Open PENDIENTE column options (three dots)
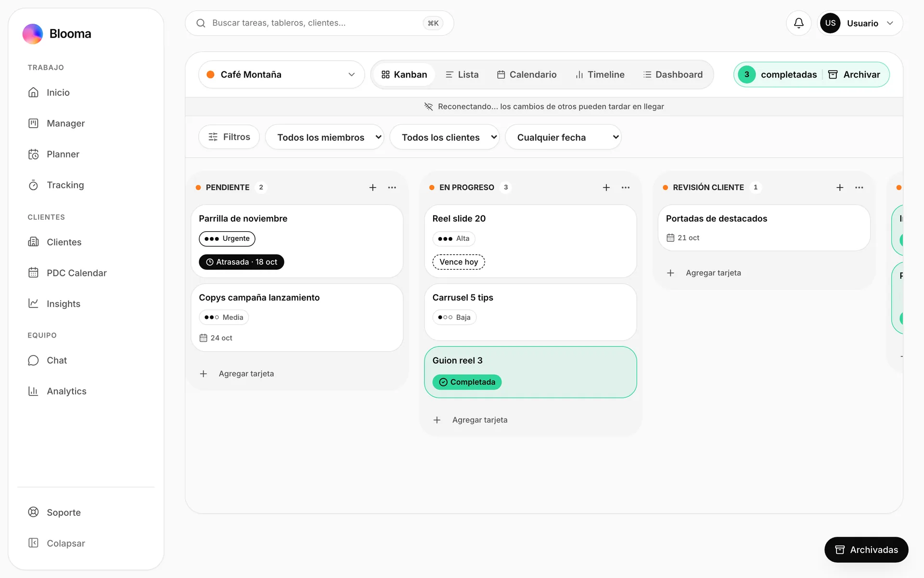Screen dimensions: 924x578 pos(392,187)
